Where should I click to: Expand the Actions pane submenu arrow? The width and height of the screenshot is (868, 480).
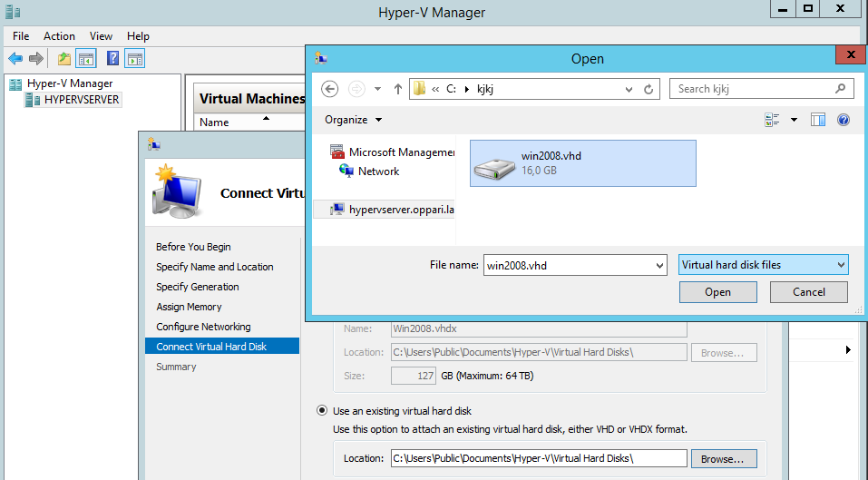click(x=848, y=350)
